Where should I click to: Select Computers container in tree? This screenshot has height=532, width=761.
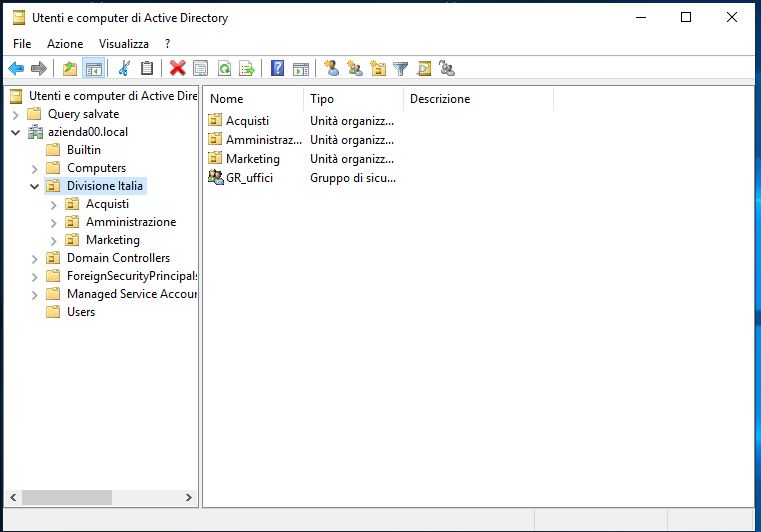pyautogui.click(x=96, y=167)
